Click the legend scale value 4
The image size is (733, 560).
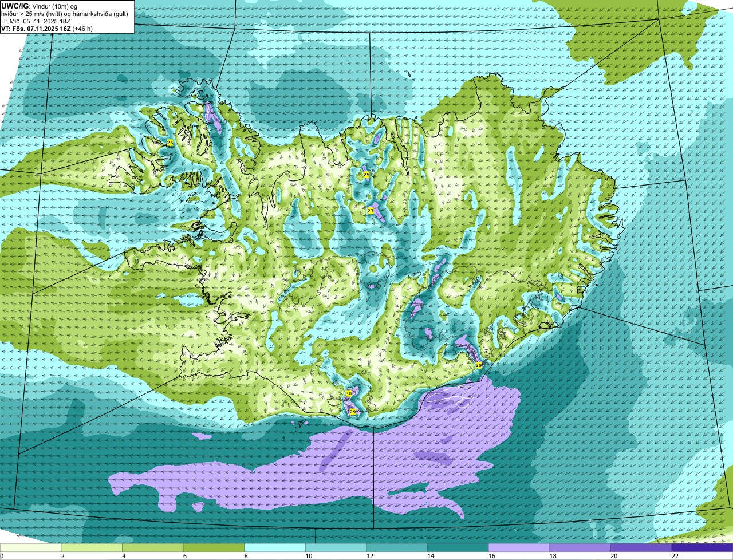pyautogui.click(x=124, y=556)
